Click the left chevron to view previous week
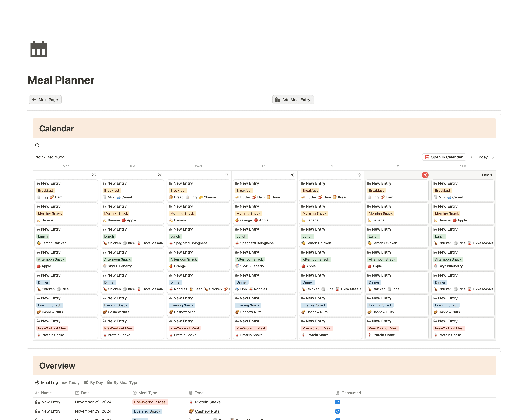 472,157
